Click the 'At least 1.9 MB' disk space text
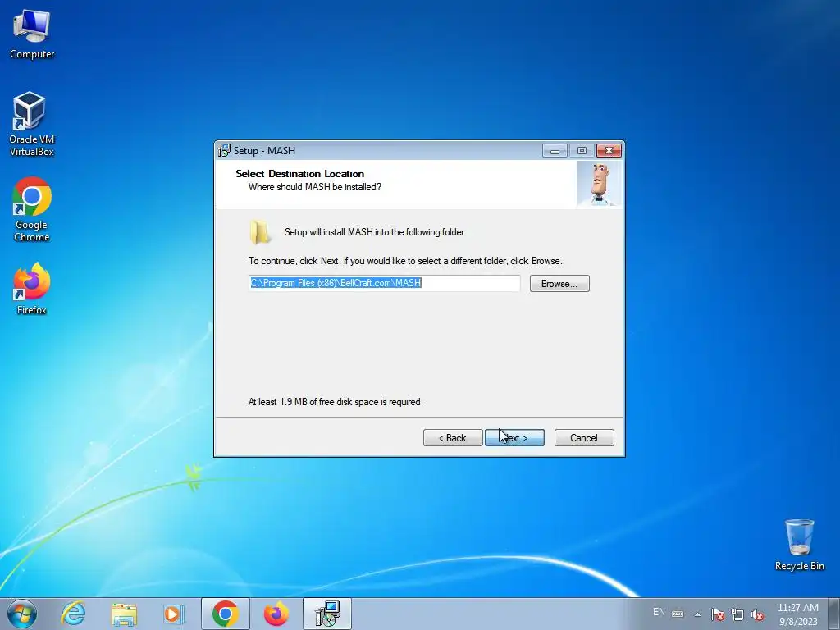The height and width of the screenshot is (630, 840). [336, 402]
